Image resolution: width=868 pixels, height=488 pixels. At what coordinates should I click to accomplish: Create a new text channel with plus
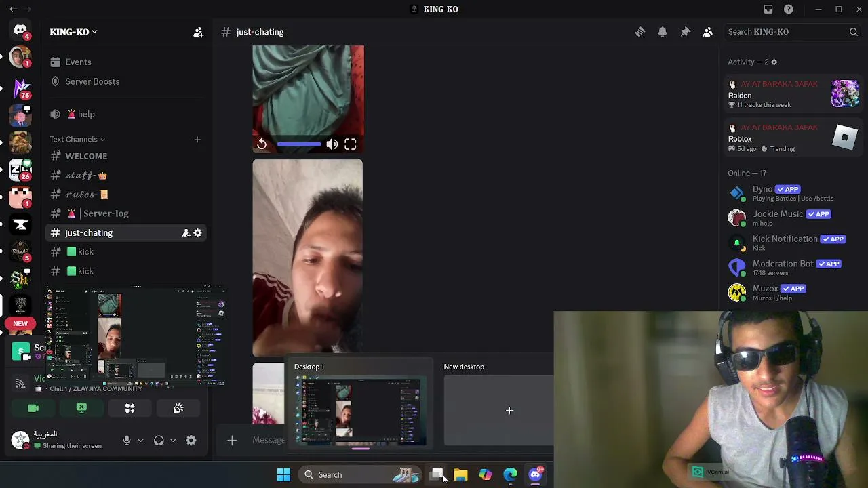tap(197, 140)
